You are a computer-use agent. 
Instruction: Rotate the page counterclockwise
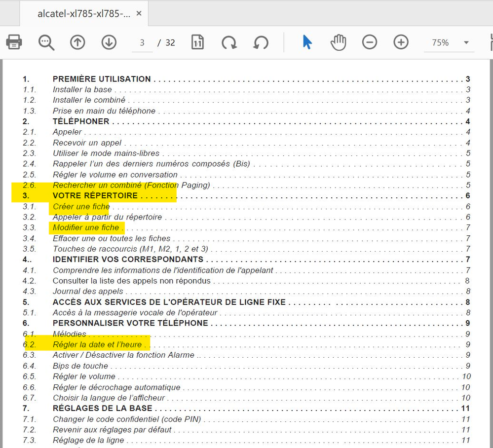(261, 42)
